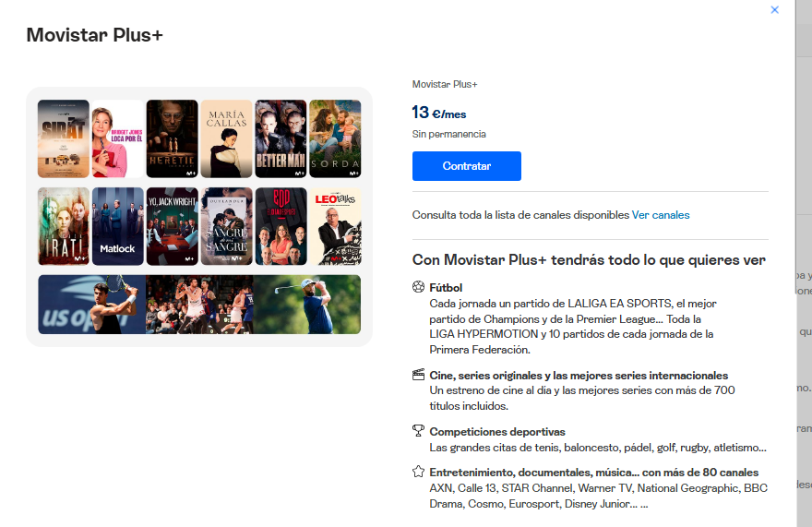The width and height of the screenshot is (812, 527).
Task: Select the Irati movie poster
Action: (64, 226)
